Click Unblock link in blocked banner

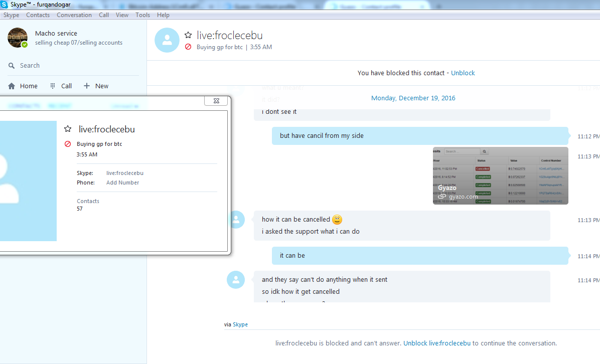pyautogui.click(x=463, y=73)
